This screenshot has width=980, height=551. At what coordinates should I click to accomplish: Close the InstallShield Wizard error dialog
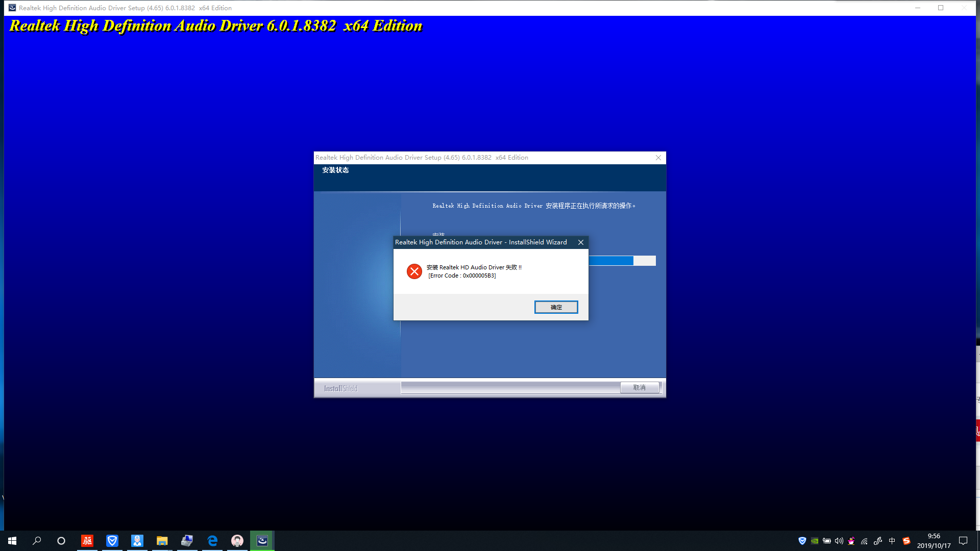580,242
